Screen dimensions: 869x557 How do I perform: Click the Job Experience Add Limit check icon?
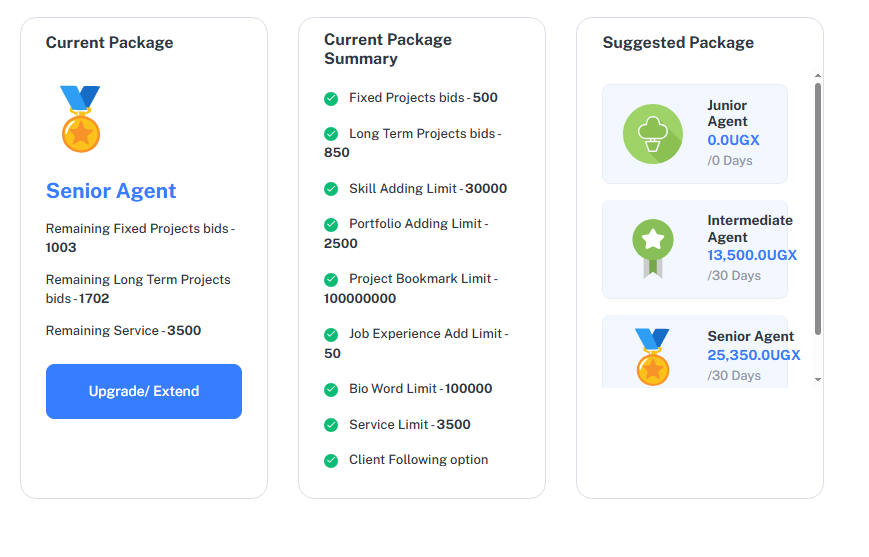(331, 334)
